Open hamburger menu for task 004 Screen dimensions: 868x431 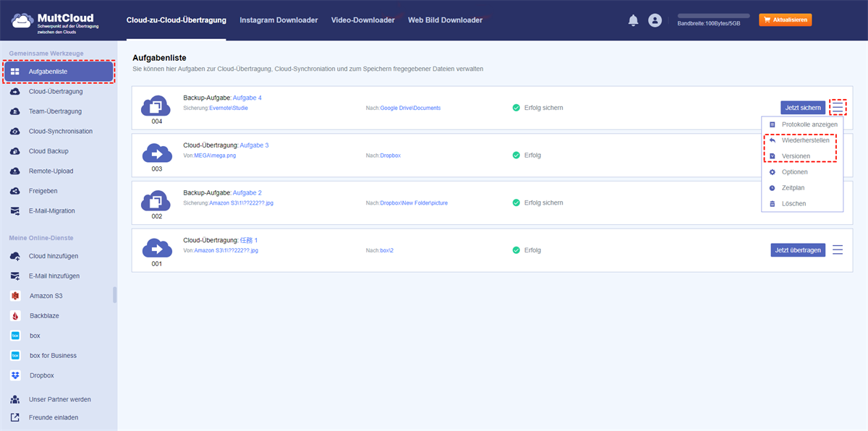click(x=837, y=108)
